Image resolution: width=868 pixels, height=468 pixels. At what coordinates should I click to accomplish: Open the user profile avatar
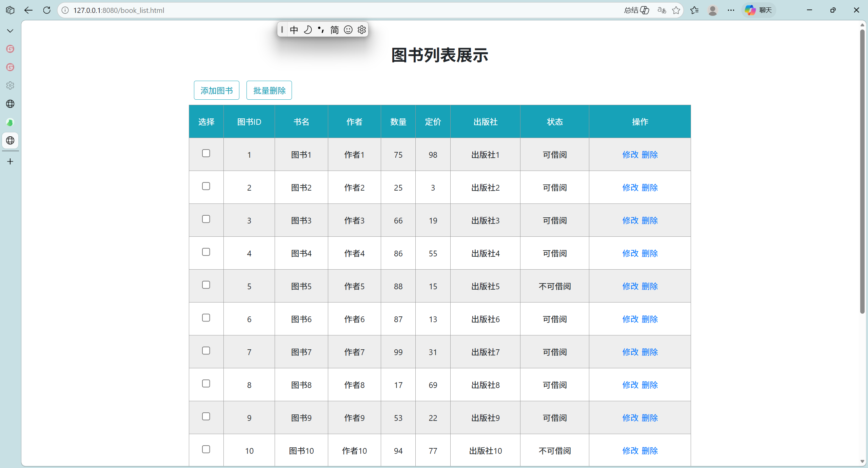713,10
